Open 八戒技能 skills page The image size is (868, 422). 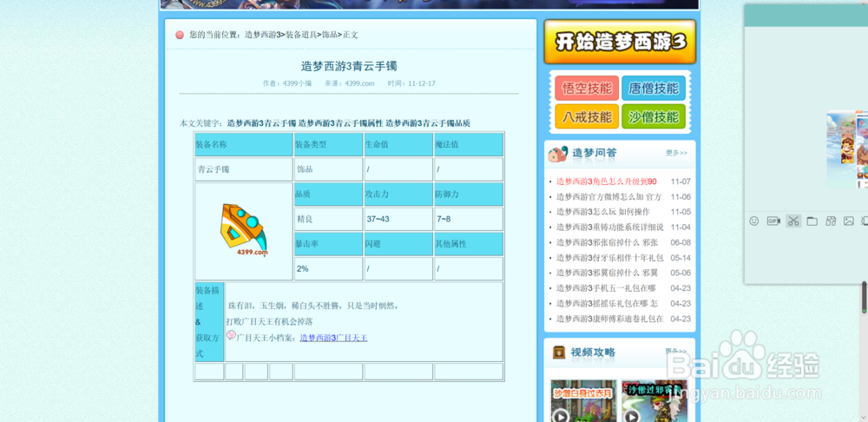[587, 117]
